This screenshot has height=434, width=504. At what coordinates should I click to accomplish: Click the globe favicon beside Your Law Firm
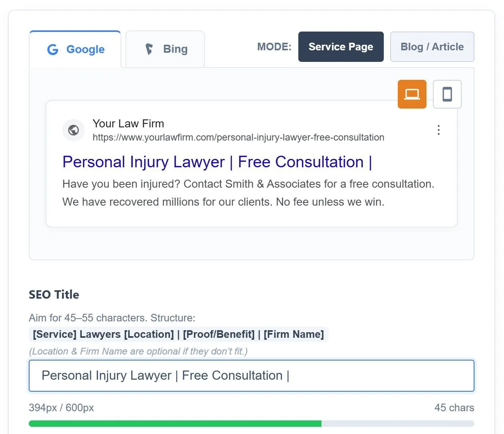click(x=73, y=130)
